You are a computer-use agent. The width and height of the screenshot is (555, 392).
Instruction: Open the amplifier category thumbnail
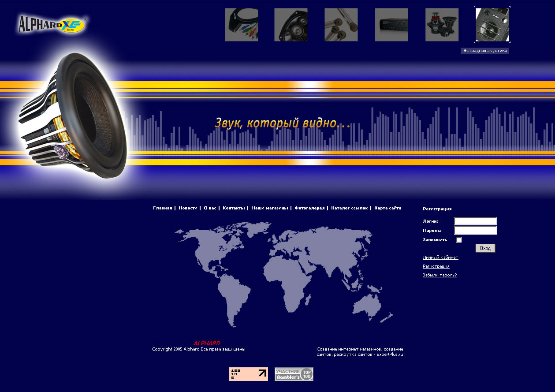pos(391,25)
